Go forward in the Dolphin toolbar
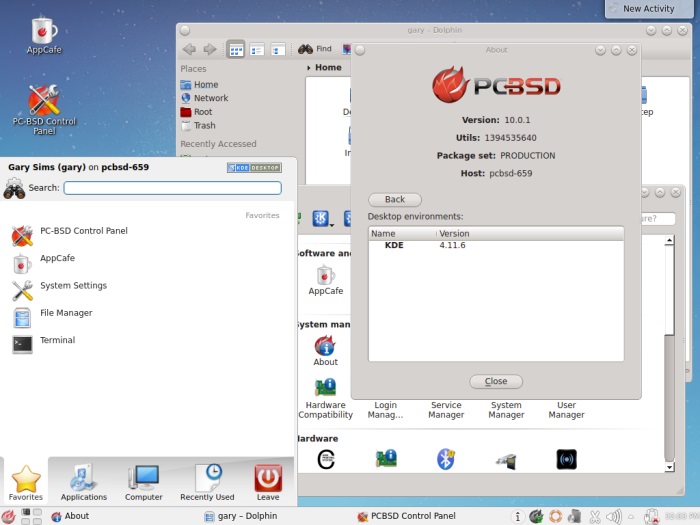Viewport: 700px width, 525px height. pos(209,49)
